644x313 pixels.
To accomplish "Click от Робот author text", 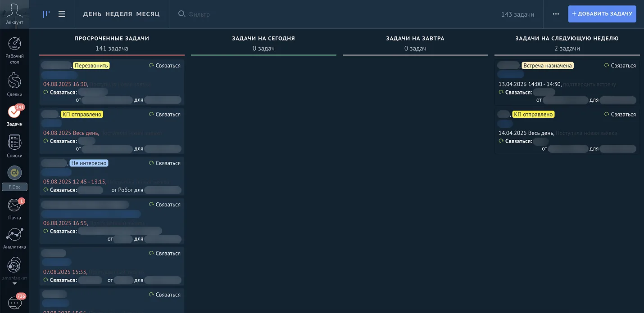I will tap(122, 190).
